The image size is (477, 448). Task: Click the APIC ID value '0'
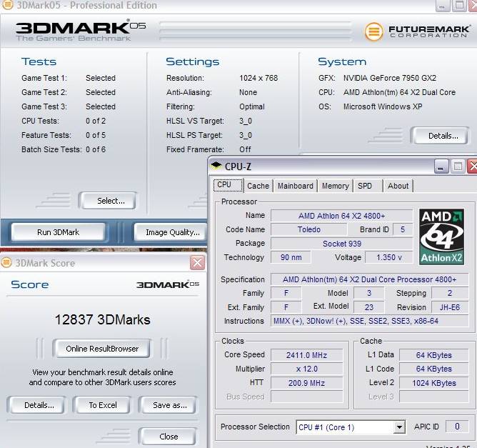click(x=457, y=427)
